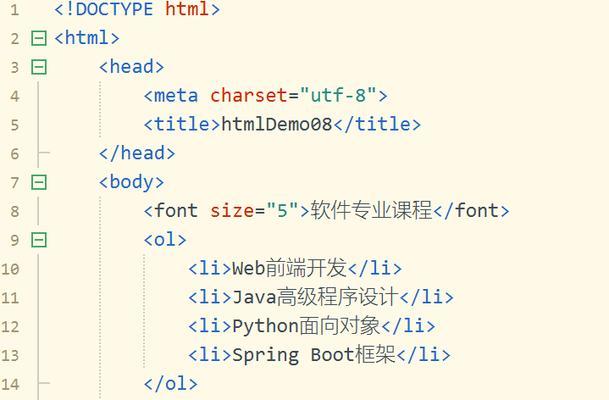Click the Spring Boot框架 list item text

(313, 355)
